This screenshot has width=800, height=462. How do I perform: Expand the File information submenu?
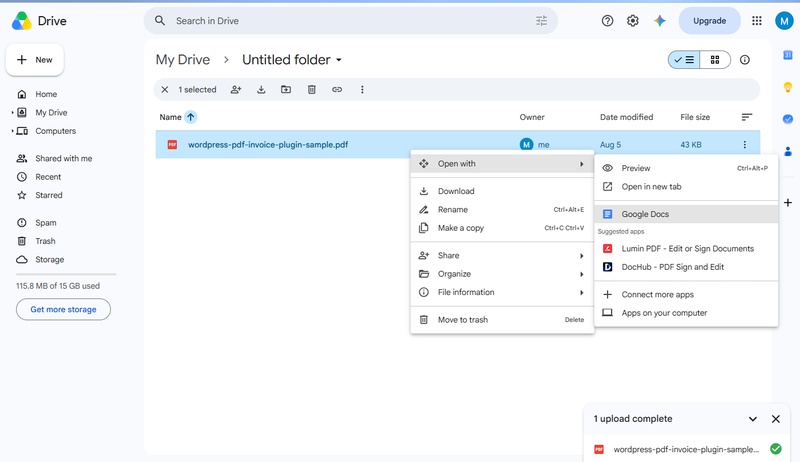(502, 292)
